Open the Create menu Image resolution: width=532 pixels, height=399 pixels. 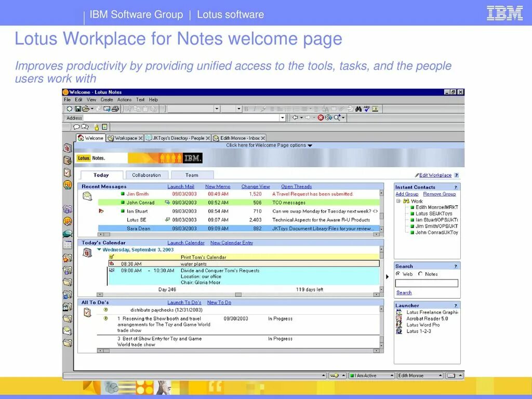pos(107,100)
